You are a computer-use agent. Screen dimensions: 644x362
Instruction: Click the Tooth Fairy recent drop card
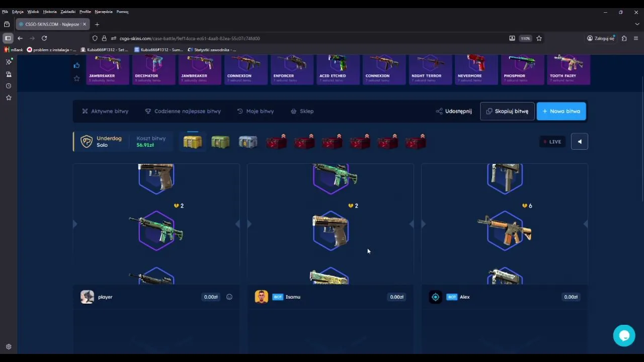point(569,69)
